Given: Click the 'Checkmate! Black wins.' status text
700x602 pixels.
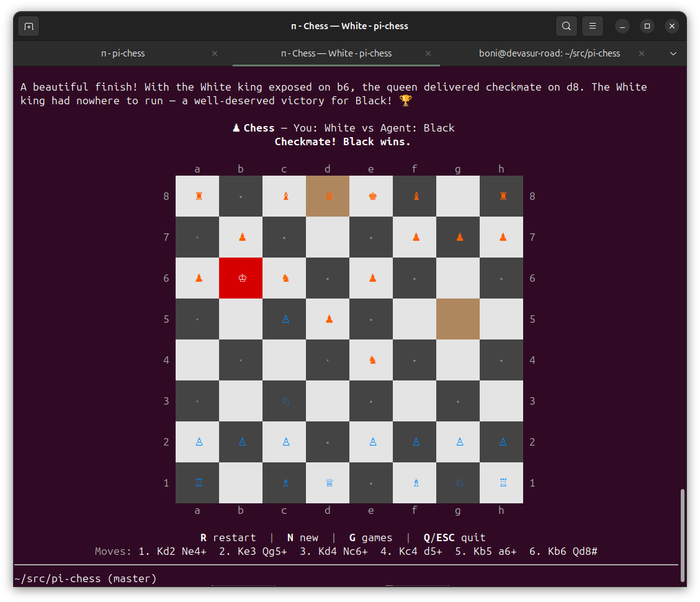Looking at the screenshot, I should pos(343,142).
